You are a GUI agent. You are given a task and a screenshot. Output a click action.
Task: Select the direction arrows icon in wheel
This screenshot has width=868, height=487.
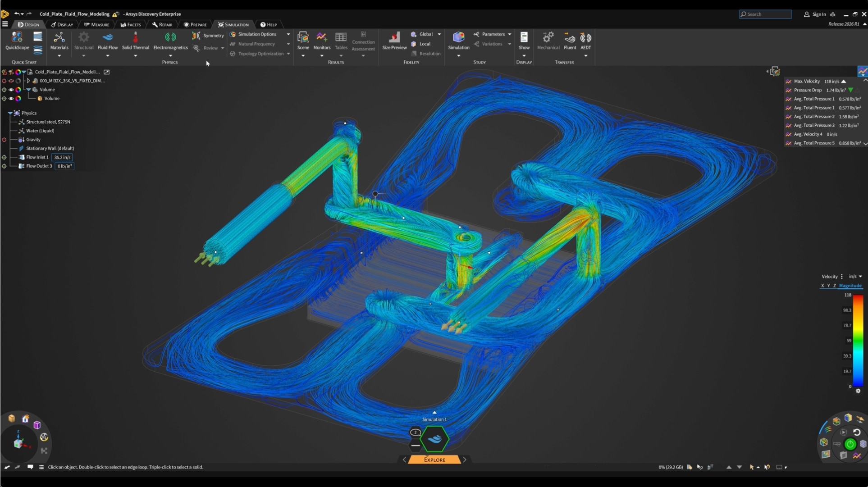[x=860, y=420]
